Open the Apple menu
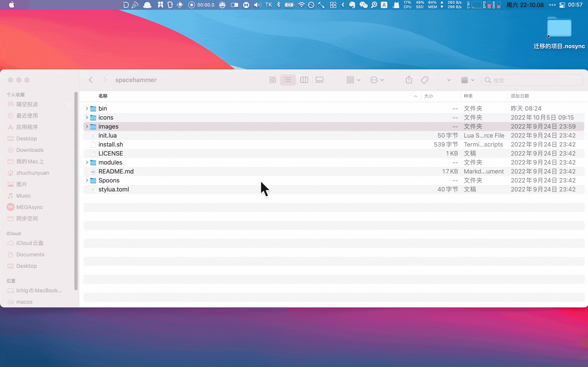This screenshot has width=588, height=367. [11, 5]
